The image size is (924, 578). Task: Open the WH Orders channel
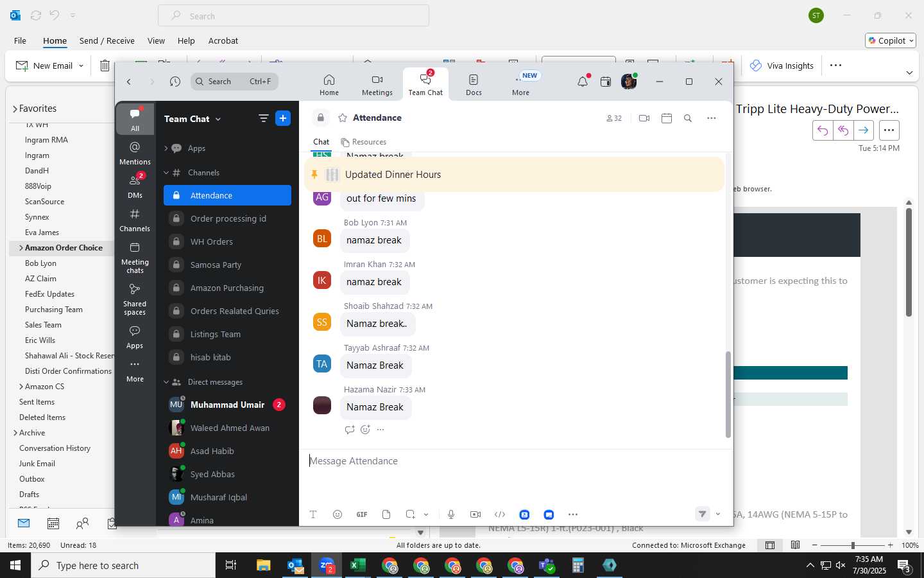[x=227, y=241]
